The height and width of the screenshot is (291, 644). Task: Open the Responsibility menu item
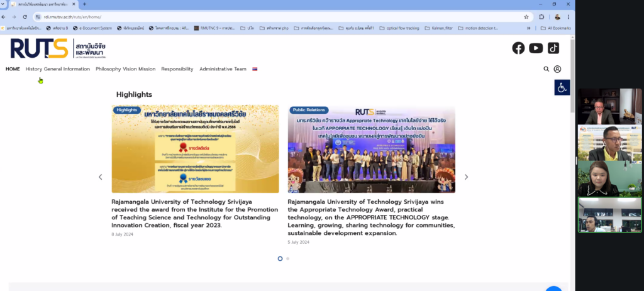(177, 69)
